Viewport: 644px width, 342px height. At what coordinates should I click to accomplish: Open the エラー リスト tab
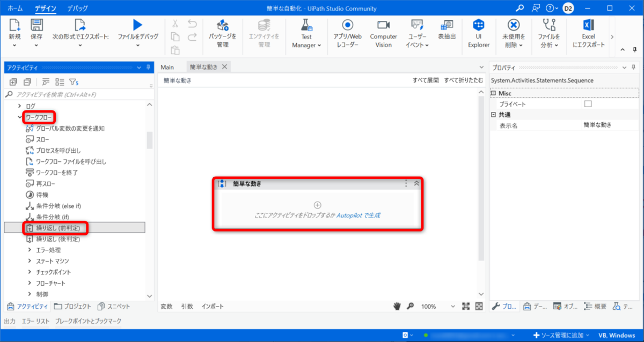(x=36, y=321)
